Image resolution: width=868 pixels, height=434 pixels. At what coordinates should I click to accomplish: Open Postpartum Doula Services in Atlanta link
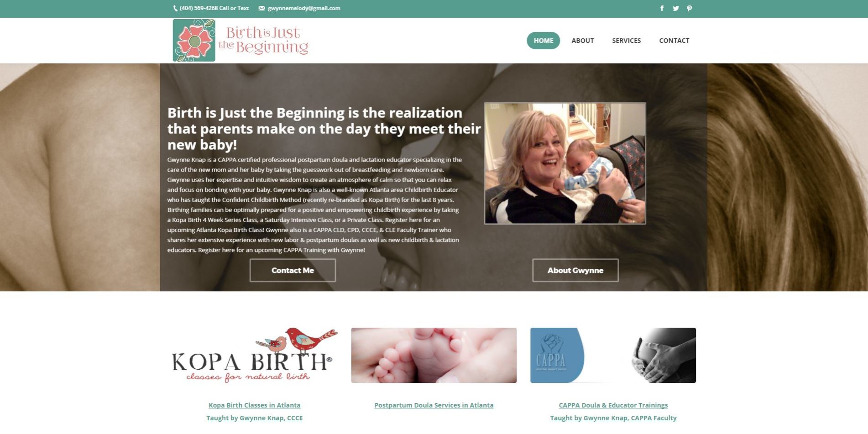pyautogui.click(x=434, y=405)
